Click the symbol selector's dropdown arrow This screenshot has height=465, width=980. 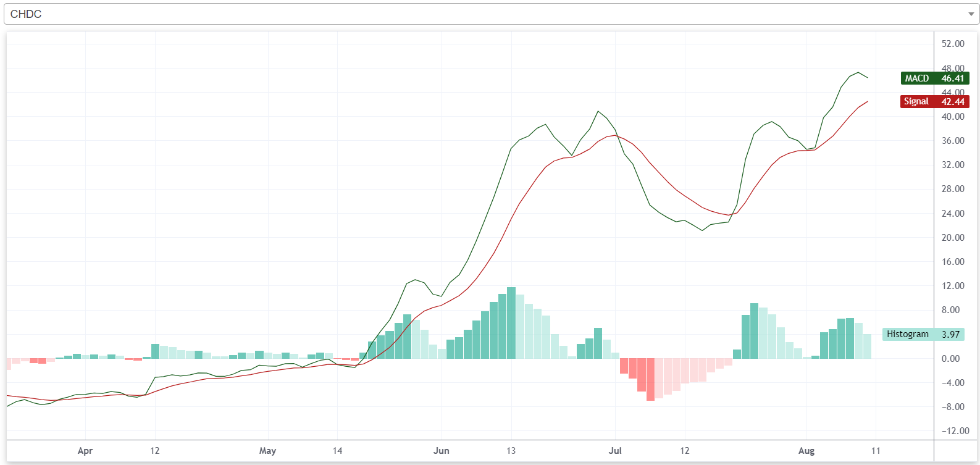point(970,14)
